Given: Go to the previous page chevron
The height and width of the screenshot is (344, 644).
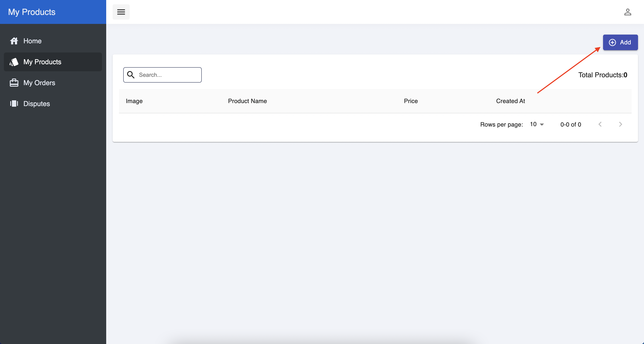Looking at the screenshot, I should [x=600, y=124].
